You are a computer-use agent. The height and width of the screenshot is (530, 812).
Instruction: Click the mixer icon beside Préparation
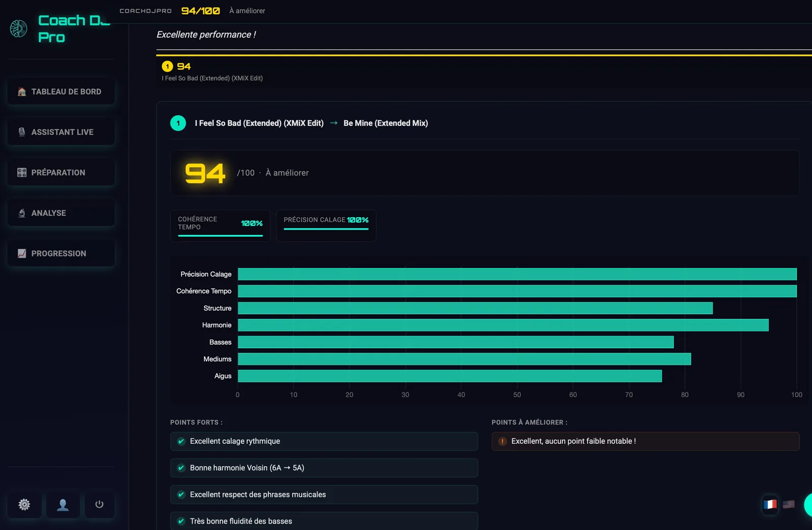(x=22, y=173)
